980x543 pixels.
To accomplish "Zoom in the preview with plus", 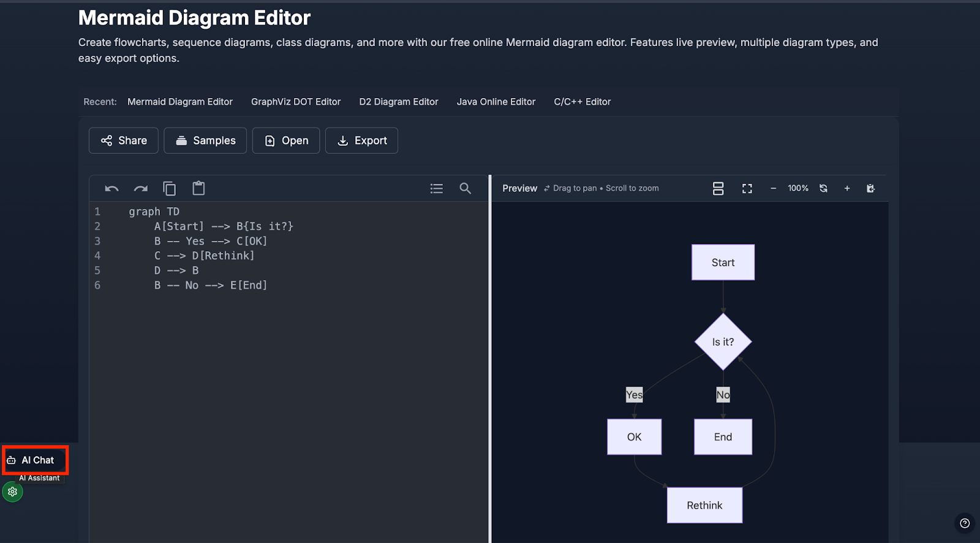I will coord(847,189).
